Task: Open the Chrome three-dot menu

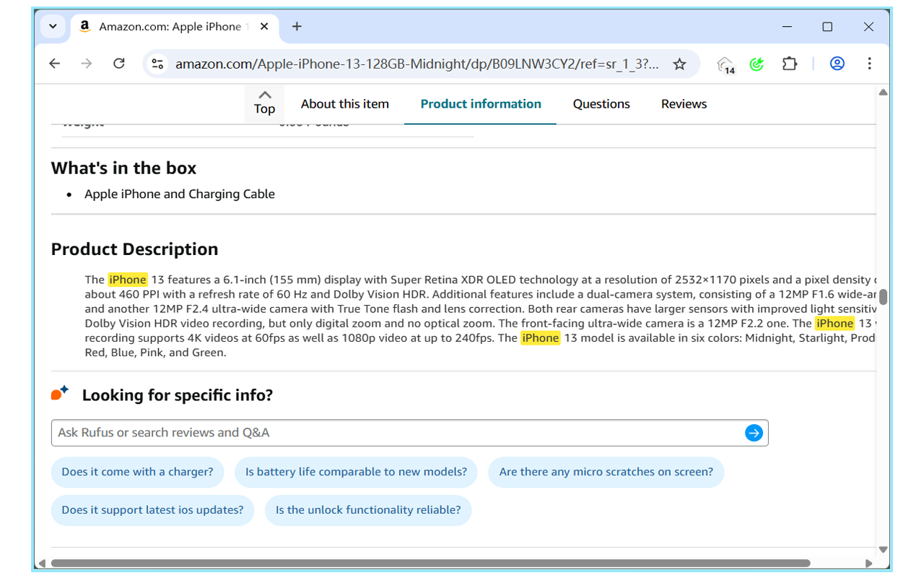Action: click(869, 64)
